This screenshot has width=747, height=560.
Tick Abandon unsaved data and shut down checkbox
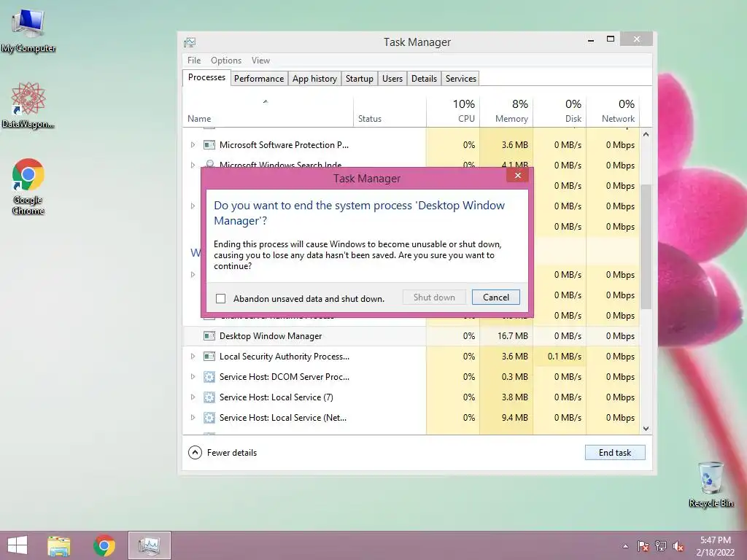pos(220,298)
